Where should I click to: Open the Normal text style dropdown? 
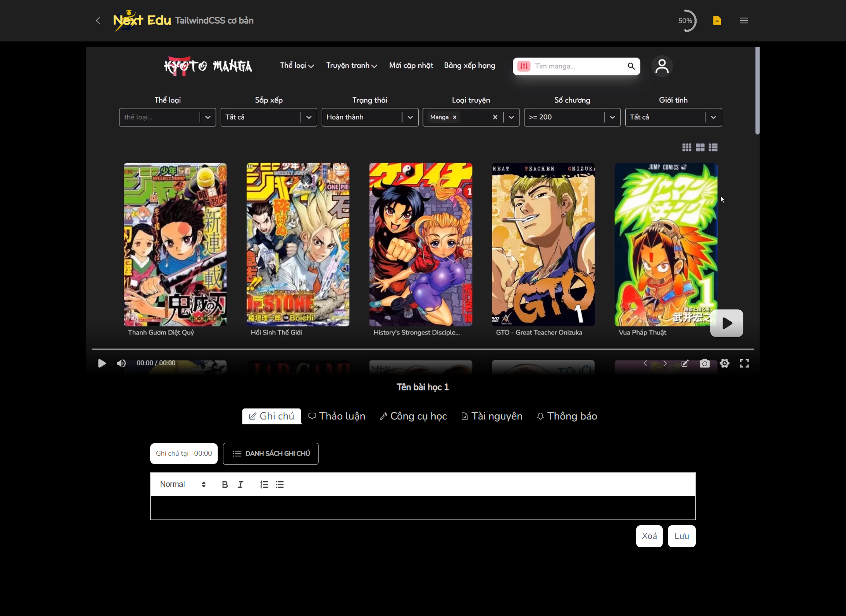click(x=182, y=484)
